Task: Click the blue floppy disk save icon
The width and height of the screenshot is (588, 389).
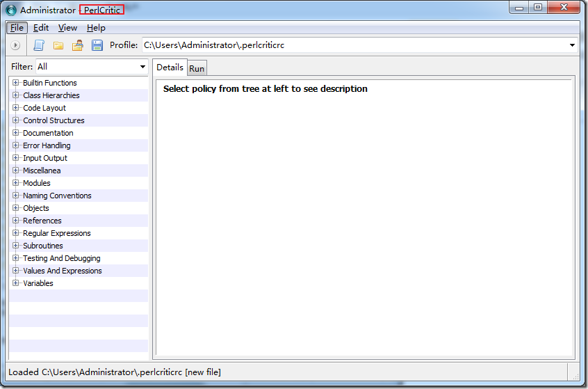Action: pyautogui.click(x=97, y=45)
